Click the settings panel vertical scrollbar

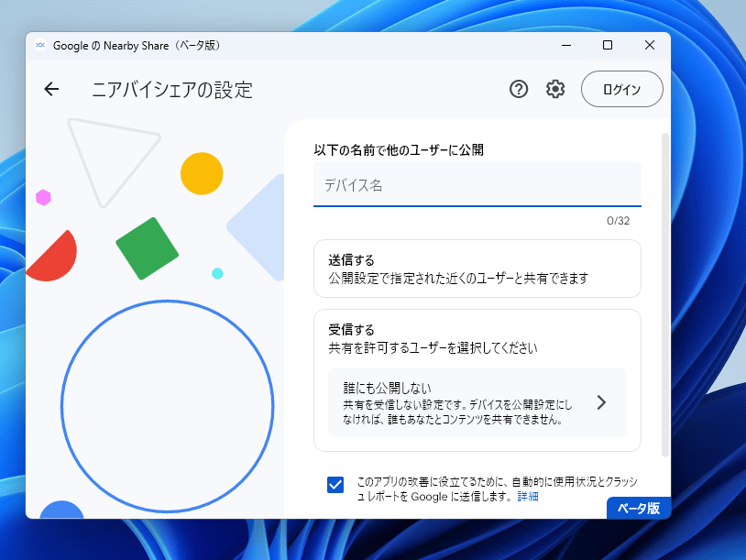[665, 295]
